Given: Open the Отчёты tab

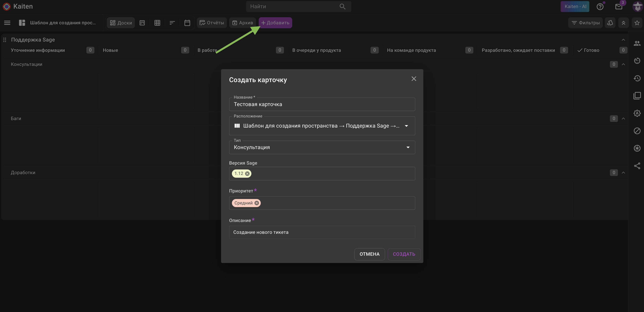Looking at the screenshot, I should [x=212, y=23].
